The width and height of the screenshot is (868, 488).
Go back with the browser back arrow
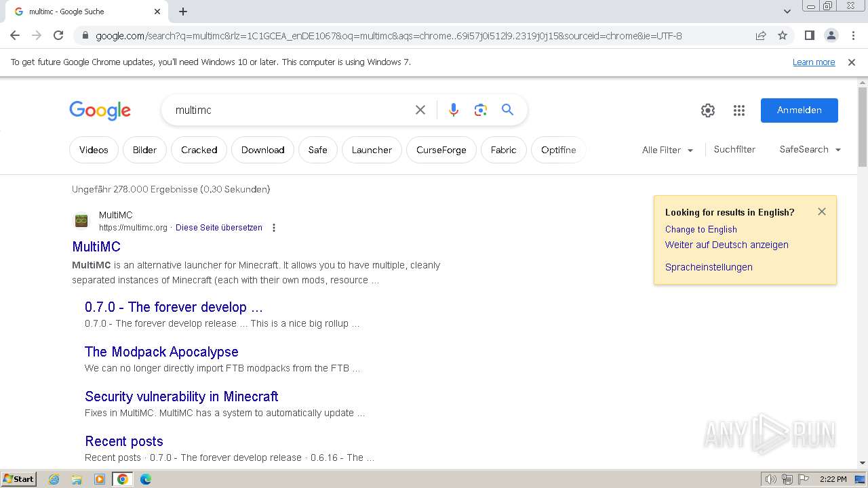15,35
